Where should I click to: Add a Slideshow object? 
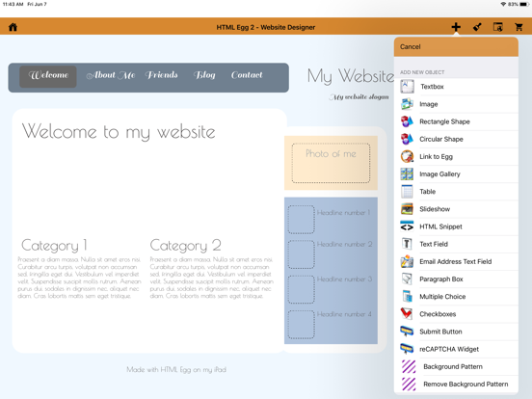point(456,209)
